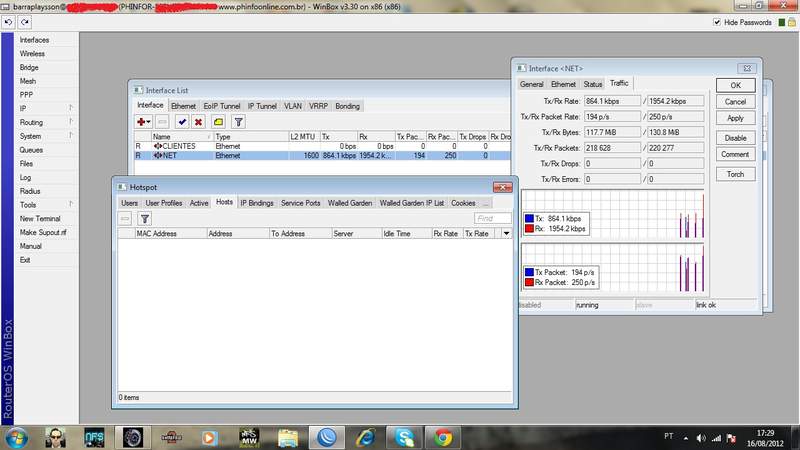Open Skype from the taskbar

[405, 438]
